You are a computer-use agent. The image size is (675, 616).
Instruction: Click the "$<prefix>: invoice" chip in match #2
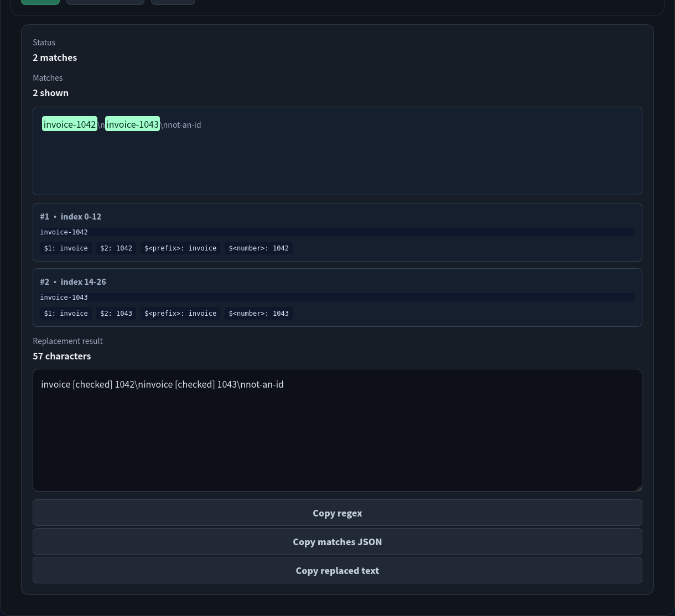coord(180,314)
